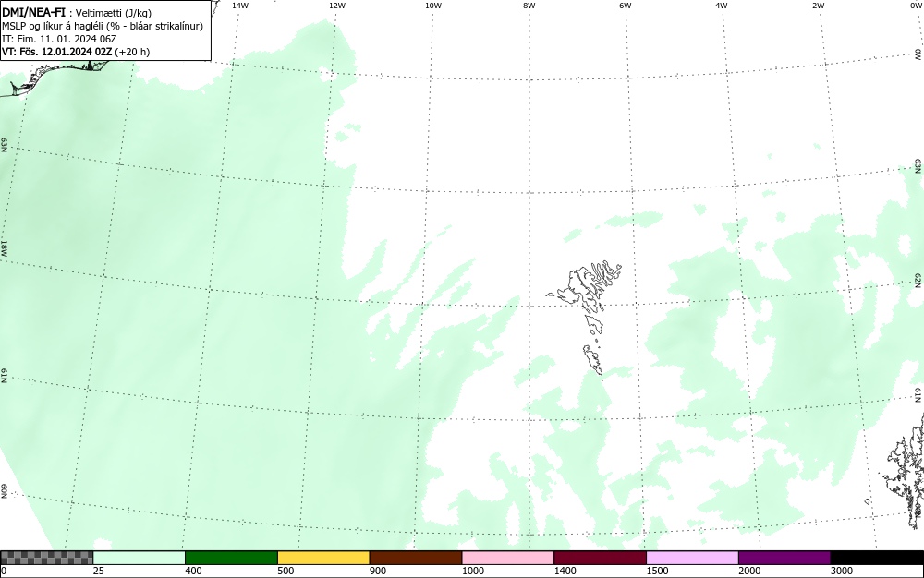Click the black legend swatch
This screenshot has height=578, width=924.
coord(877,558)
